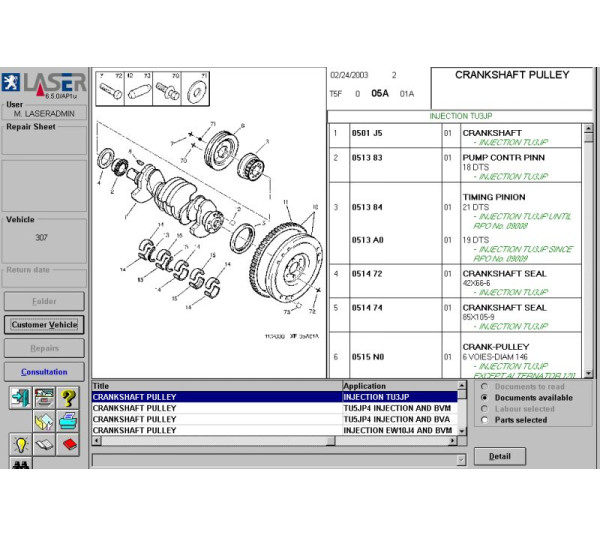
Task: Open the empty dropdown beside Detail button
Action: 460,460
